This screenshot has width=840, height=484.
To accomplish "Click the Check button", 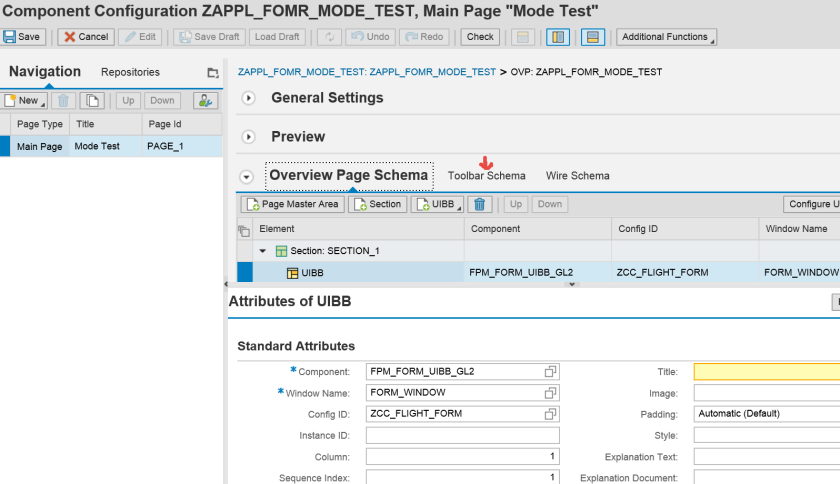I will [x=480, y=37].
